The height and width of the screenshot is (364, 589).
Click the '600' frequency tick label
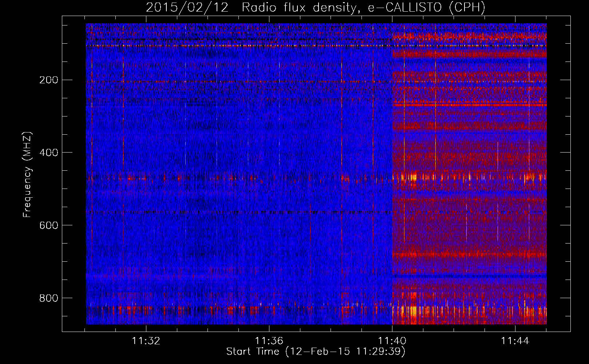pos(49,225)
